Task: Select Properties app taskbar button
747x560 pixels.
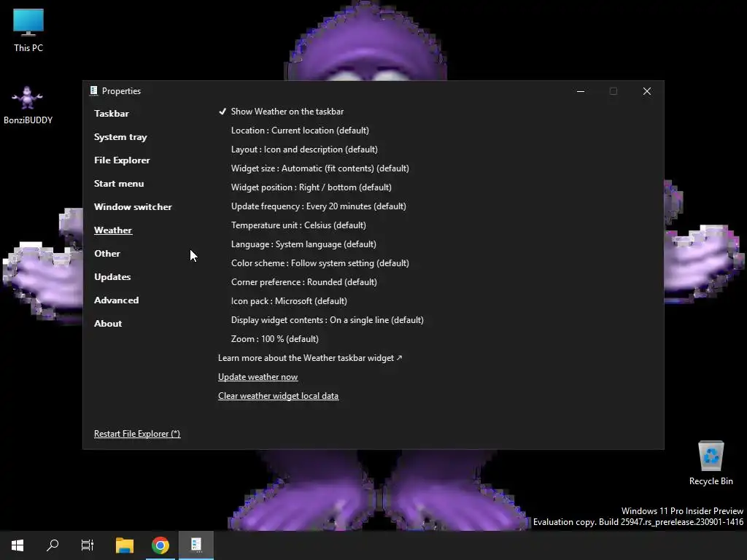Action: tap(196, 545)
